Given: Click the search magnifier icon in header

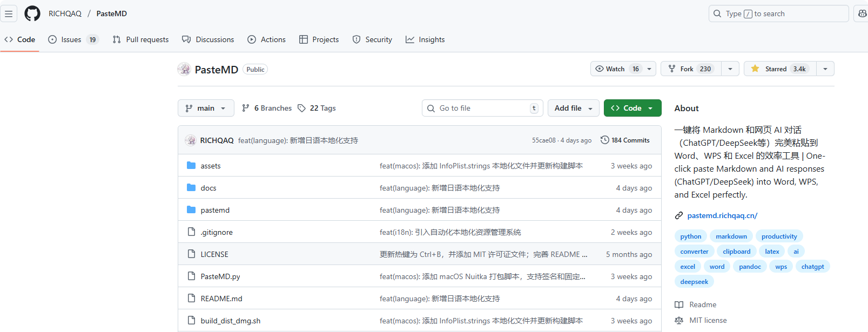Looking at the screenshot, I should pyautogui.click(x=717, y=13).
